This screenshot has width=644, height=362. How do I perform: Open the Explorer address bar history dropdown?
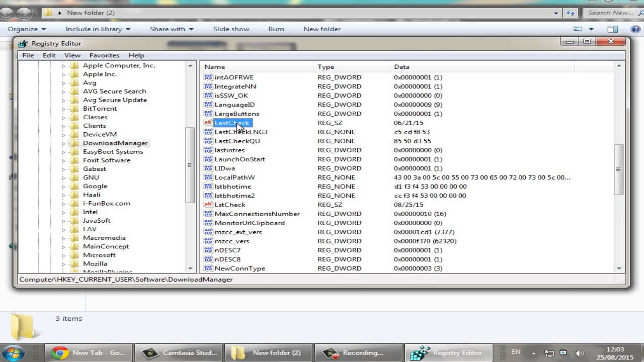pyautogui.click(x=556, y=13)
